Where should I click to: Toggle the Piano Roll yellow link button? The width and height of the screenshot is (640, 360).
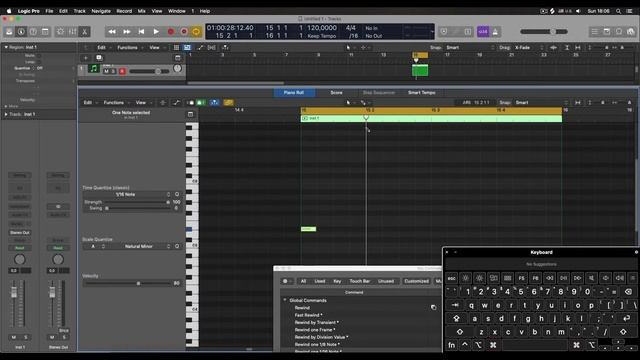pos(228,102)
